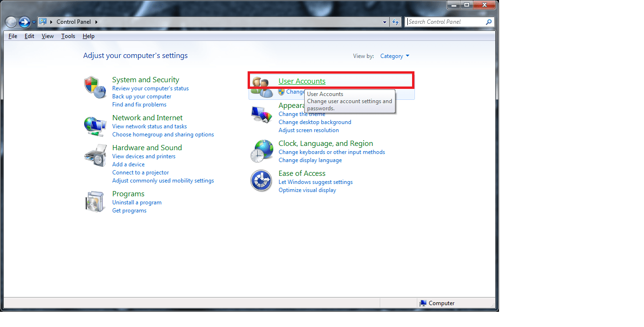Click Let Windows suggest settings

[x=316, y=182]
